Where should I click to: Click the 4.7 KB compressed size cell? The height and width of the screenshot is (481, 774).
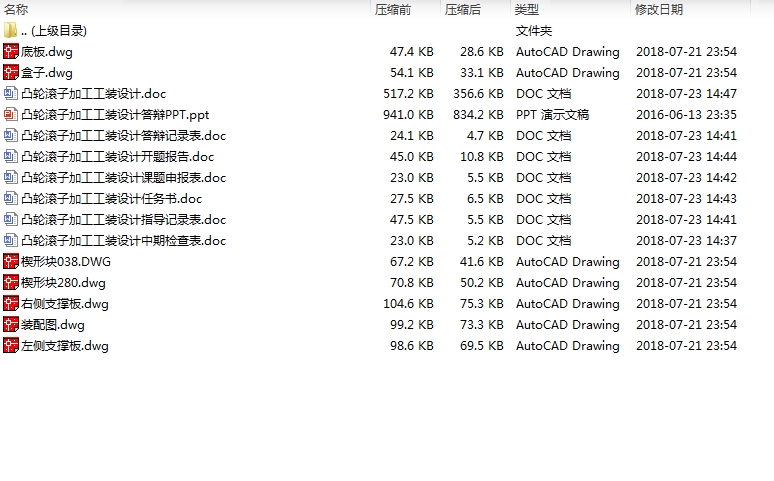[x=485, y=136]
